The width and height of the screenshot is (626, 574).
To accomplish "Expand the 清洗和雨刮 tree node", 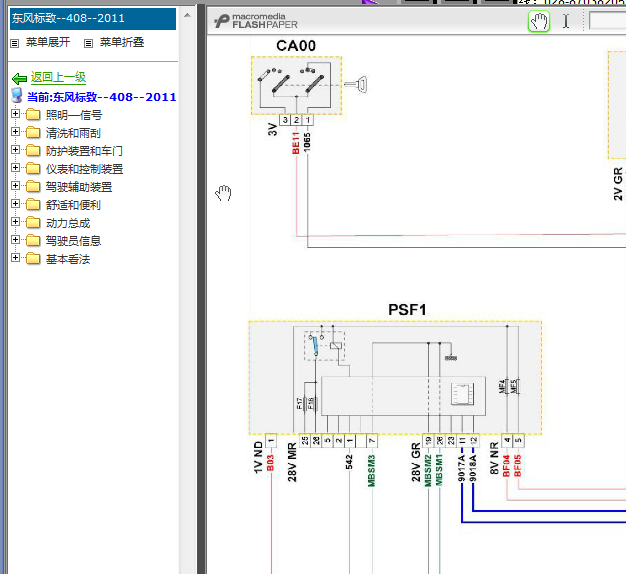I will (15, 133).
